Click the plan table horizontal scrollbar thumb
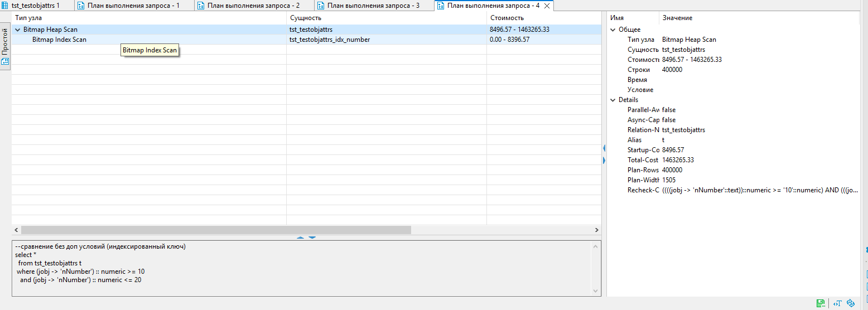 click(x=215, y=230)
